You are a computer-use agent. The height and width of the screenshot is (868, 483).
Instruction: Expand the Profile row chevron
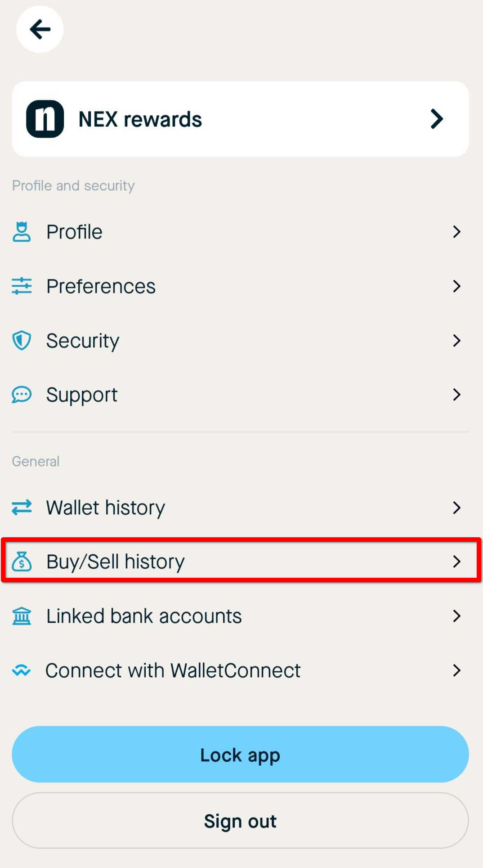[x=457, y=232]
